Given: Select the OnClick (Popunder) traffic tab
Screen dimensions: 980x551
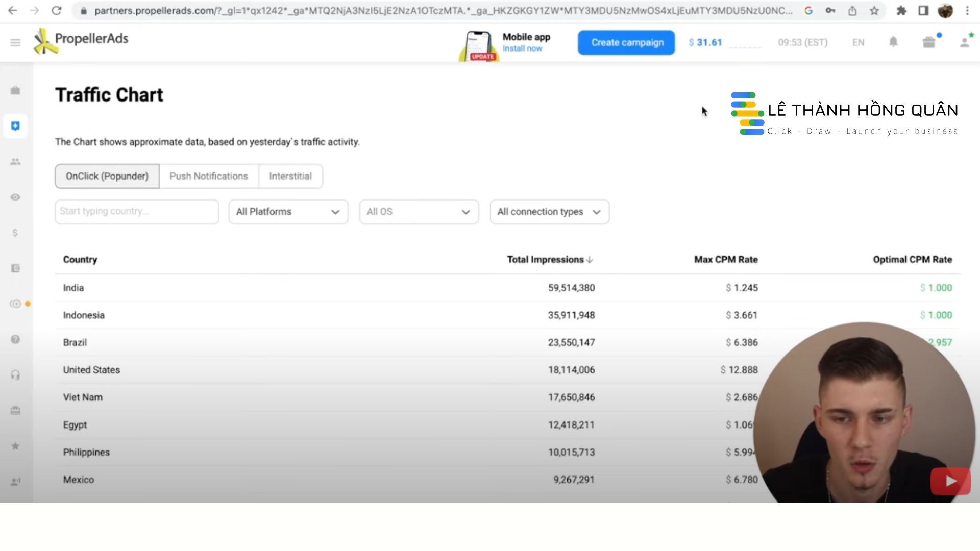Looking at the screenshot, I should click(107, 176).
